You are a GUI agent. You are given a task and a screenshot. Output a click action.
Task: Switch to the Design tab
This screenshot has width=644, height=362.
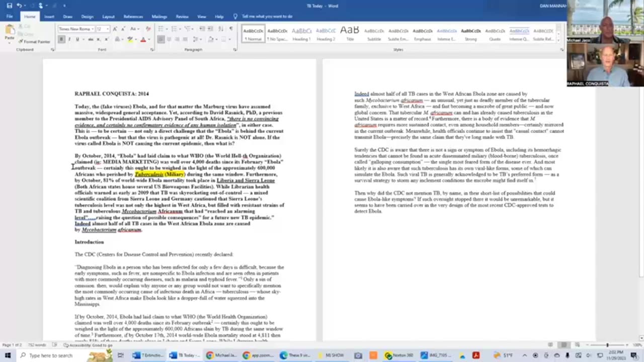pos(87,17)
